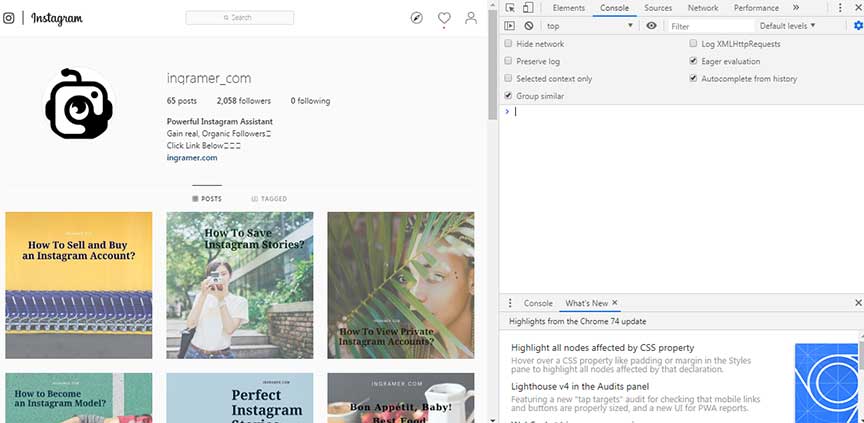The width and height of the screenshot is (864, 423).
Task: Close the DevTools drawer
Action: [858, 303]
